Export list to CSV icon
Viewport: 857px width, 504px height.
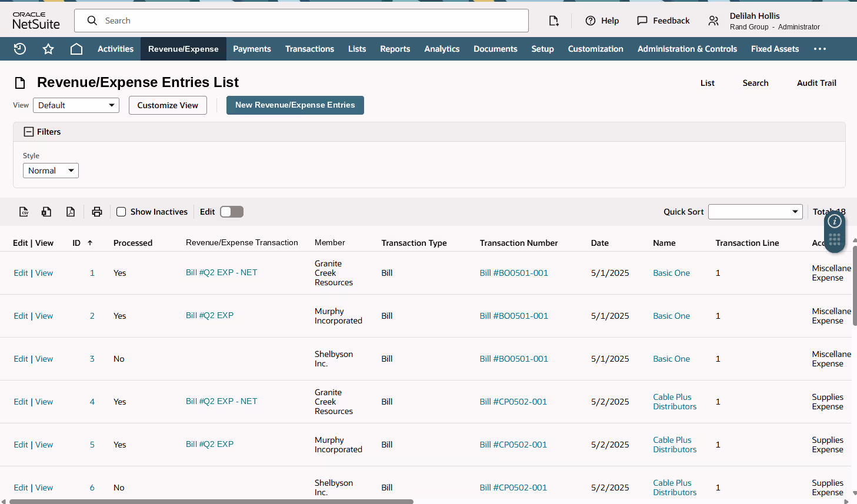(x=24, y=212)
